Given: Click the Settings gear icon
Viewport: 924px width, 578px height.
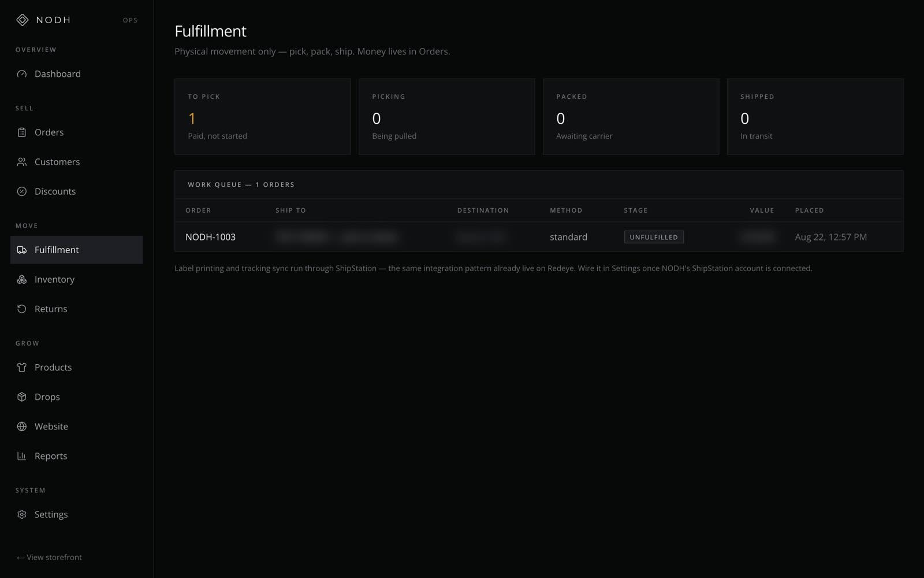Looking at the screenshot, I should pyautogui.click(x=22, y=514).
